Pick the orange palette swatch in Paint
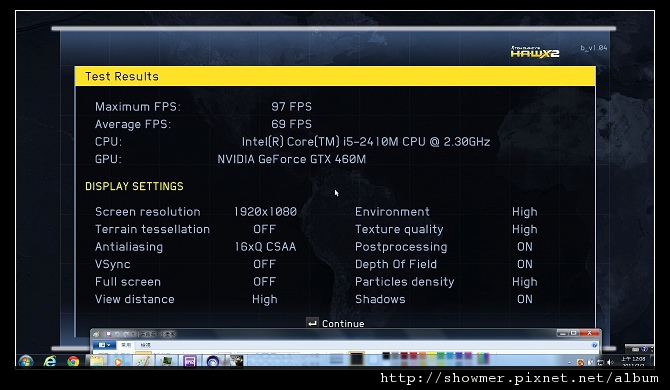Image resolution: width=670 pixels, height=390 pixels. pyautogui.click(x=423, y=355)
